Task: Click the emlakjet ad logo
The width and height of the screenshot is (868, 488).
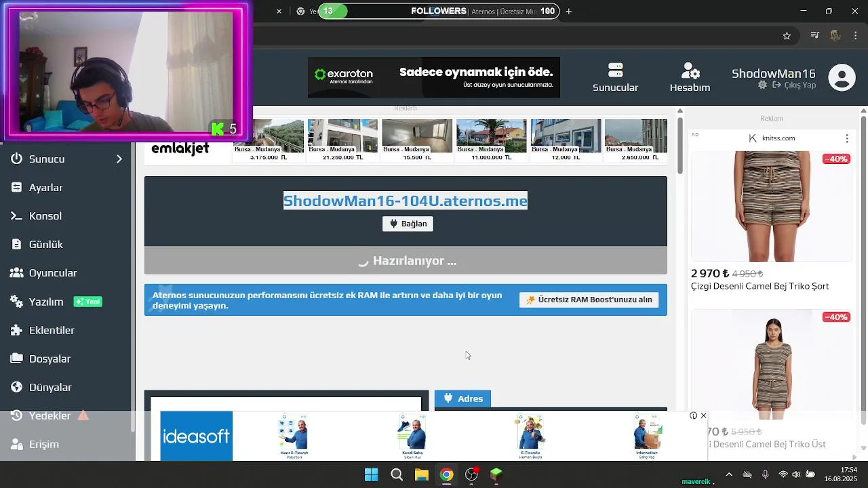Action: (180, 148)
